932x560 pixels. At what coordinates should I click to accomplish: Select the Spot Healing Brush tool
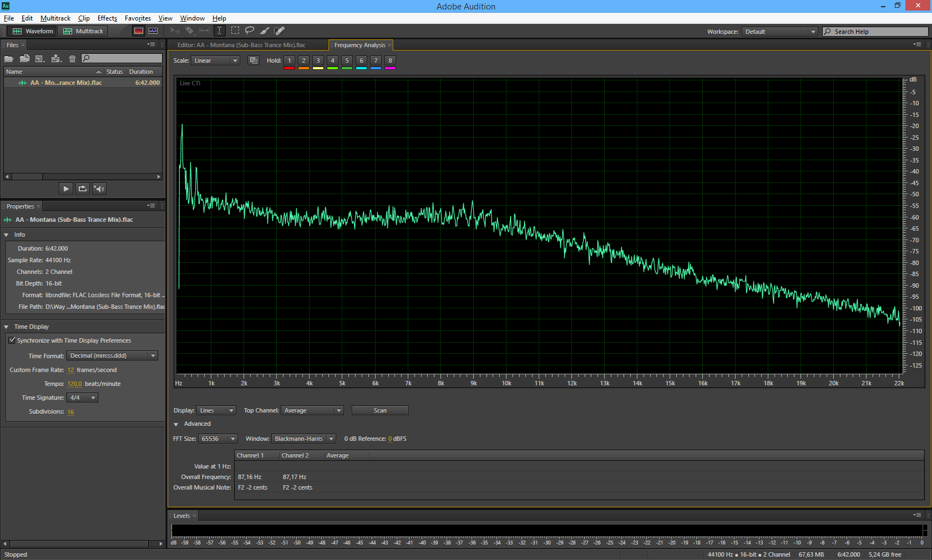point(279,31)
